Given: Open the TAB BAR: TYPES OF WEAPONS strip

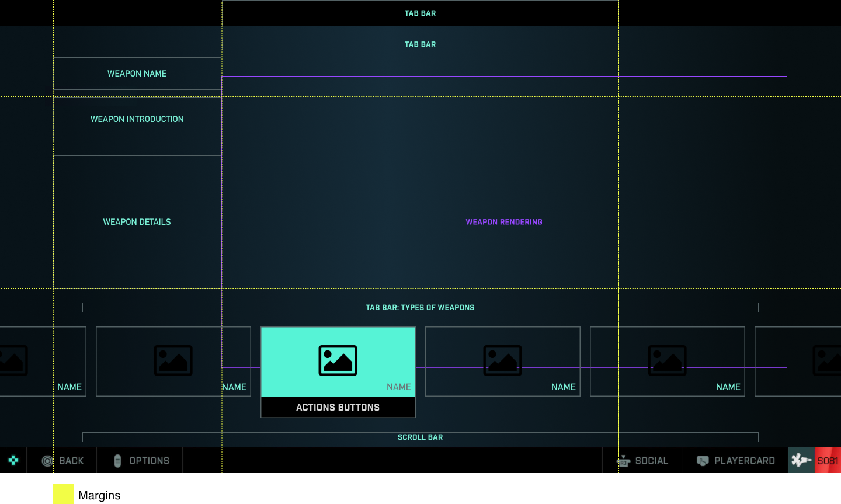Looking at the screenshot, I should [420, 307].
